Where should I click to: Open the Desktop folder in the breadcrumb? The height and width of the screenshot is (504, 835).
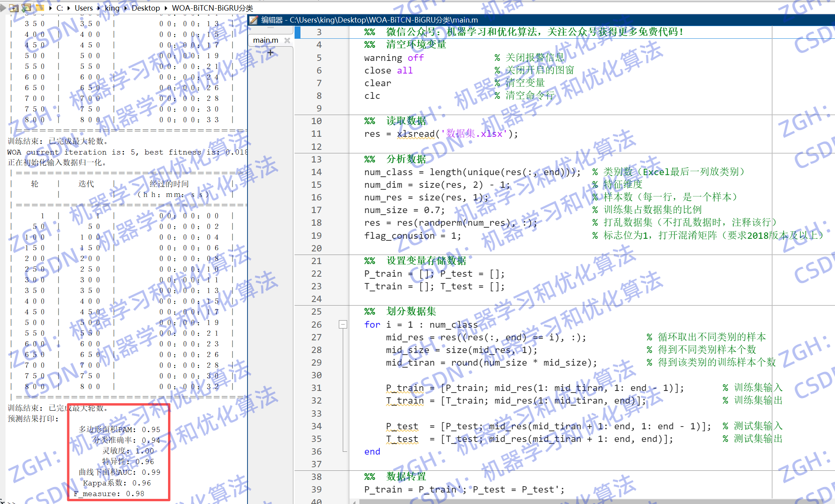click(145, 8)
